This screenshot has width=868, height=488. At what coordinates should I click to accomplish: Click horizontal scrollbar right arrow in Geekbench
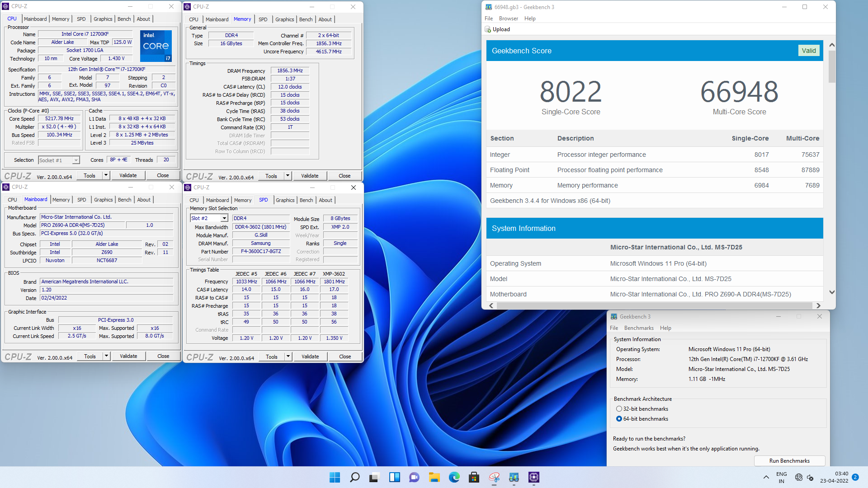click(x=818, y=306)
